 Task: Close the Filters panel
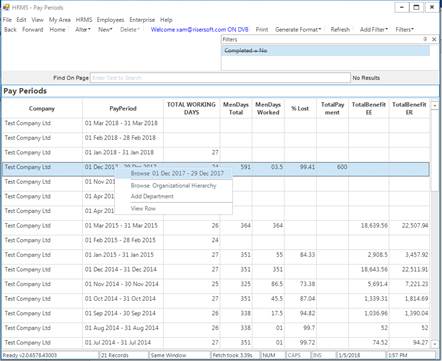(x=434, y=39)
